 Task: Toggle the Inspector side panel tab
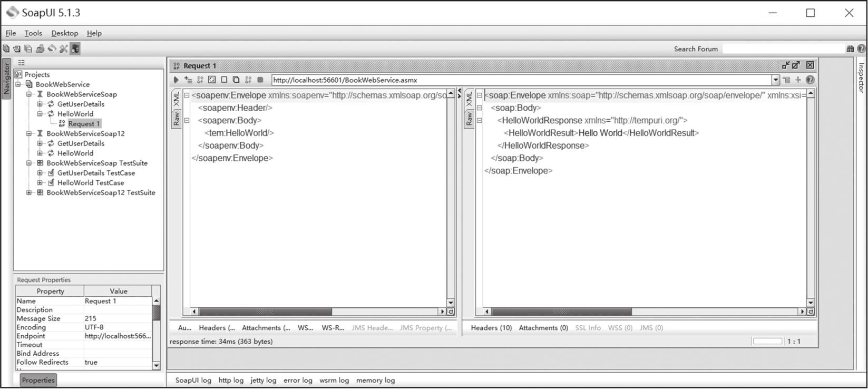861,78
